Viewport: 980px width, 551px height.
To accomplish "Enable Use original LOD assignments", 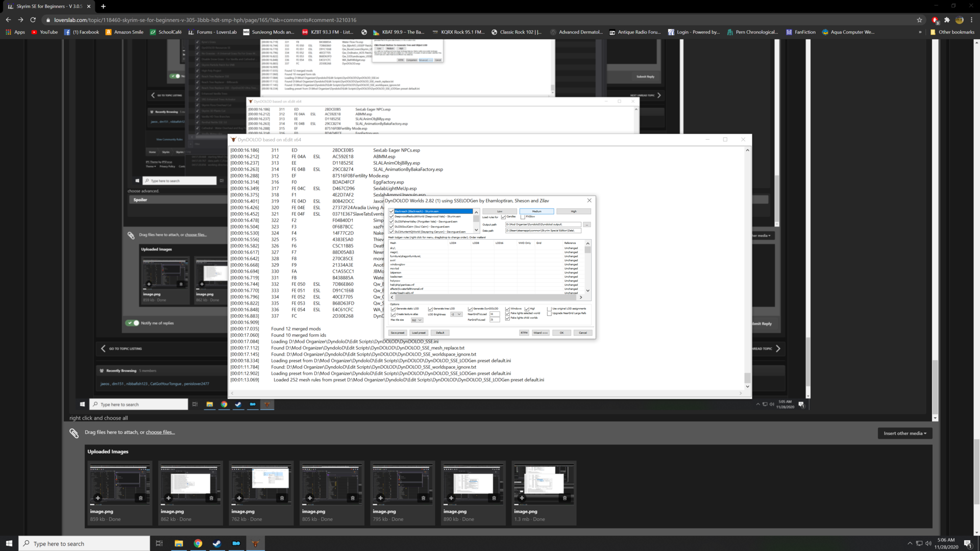I will pyautogui.click(x=549, y=309).
